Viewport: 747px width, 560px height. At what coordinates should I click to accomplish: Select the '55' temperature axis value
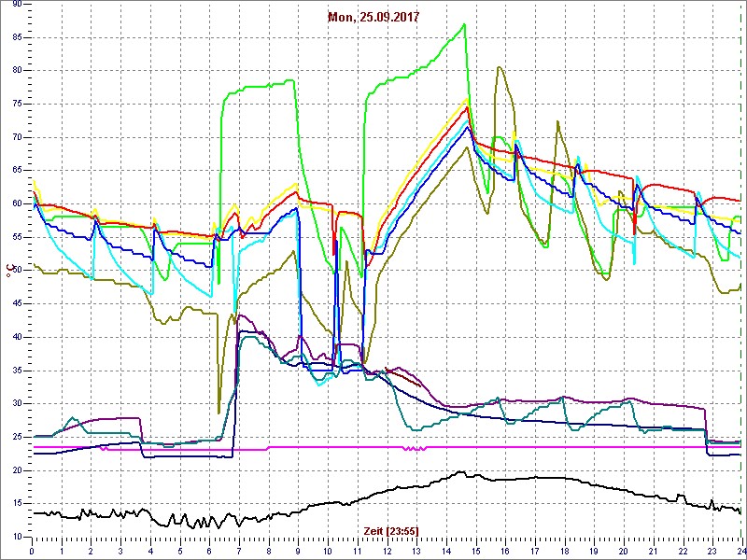point(17,237)
